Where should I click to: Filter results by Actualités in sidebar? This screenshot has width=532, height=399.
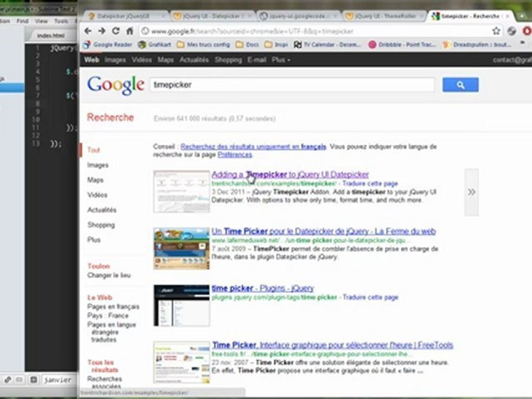point(102,210)
